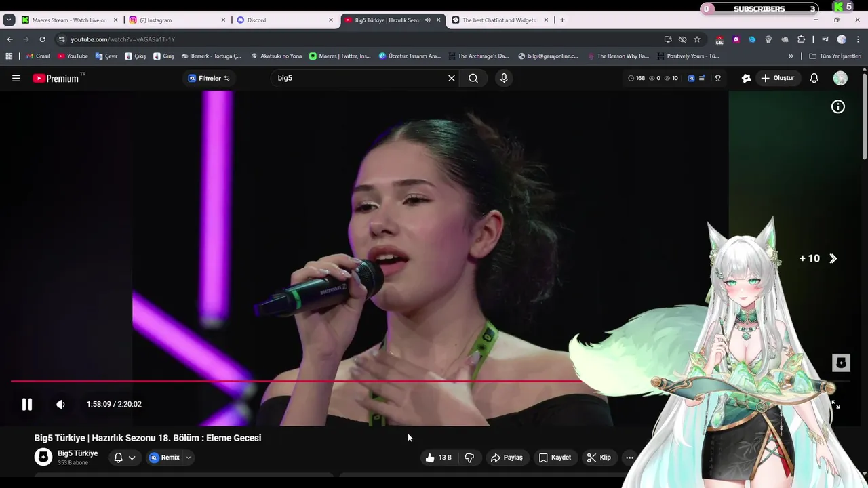Screen dimensions: 868x488
Task: Open Gmail bookmark
Action: point(38,56)
